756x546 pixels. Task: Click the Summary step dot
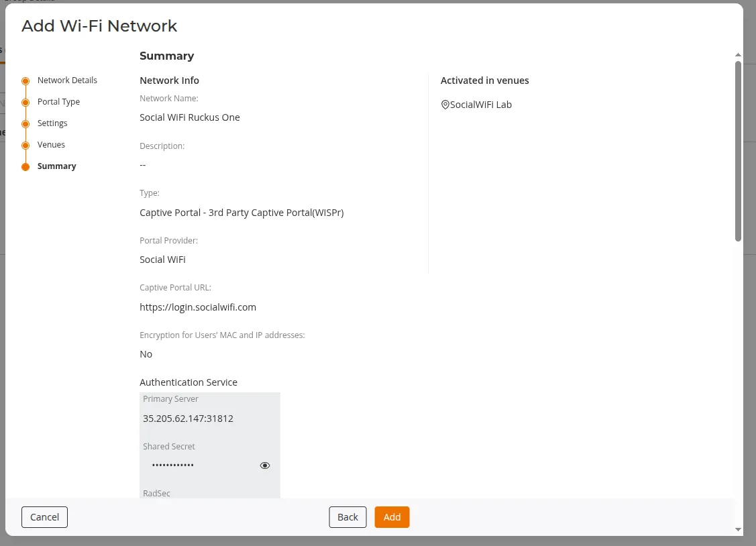click(25, 167)
